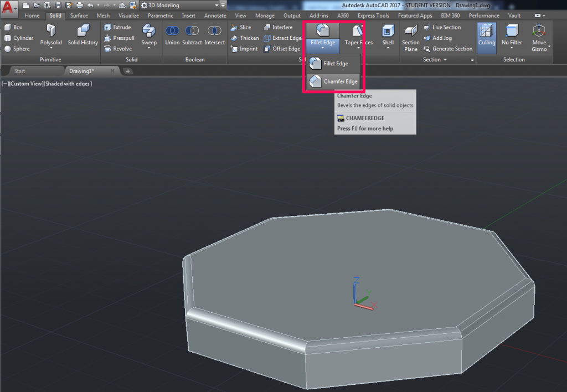Image resolution: width=567 pixels, height=392 pixels.
Task: Activate the Extrude tool
Action: [119, 27]
